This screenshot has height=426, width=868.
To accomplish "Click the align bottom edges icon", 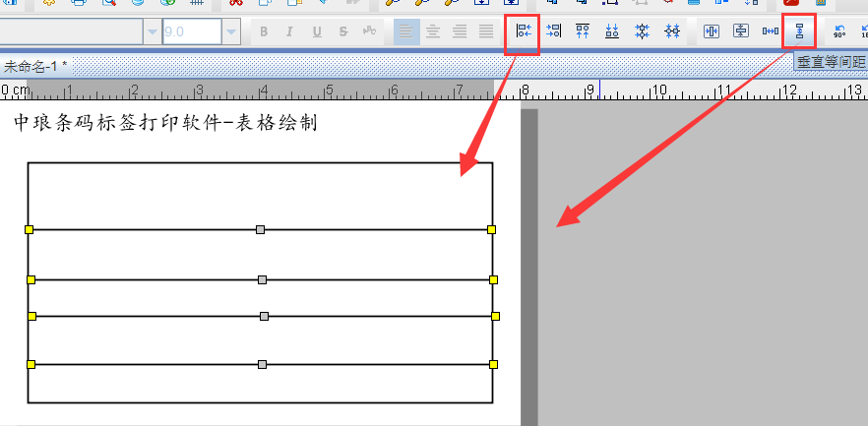I will coord(612,31).
